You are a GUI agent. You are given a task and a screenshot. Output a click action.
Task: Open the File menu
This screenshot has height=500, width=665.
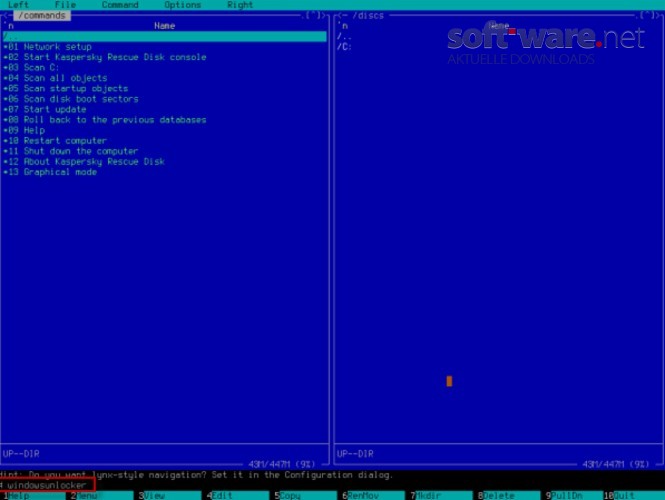click(65, 5)
